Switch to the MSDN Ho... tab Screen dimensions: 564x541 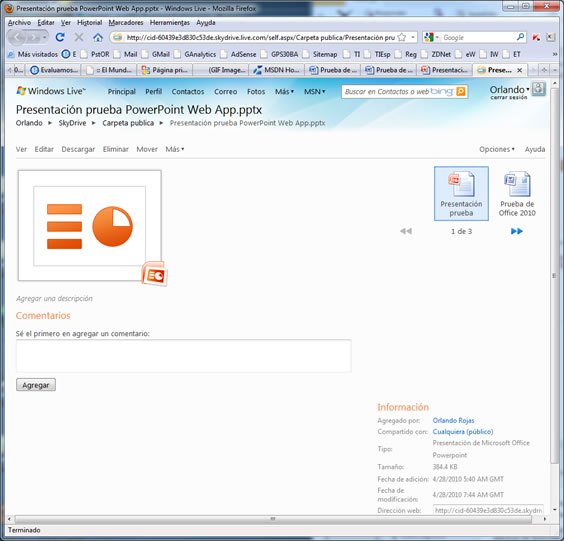point(276,70)
